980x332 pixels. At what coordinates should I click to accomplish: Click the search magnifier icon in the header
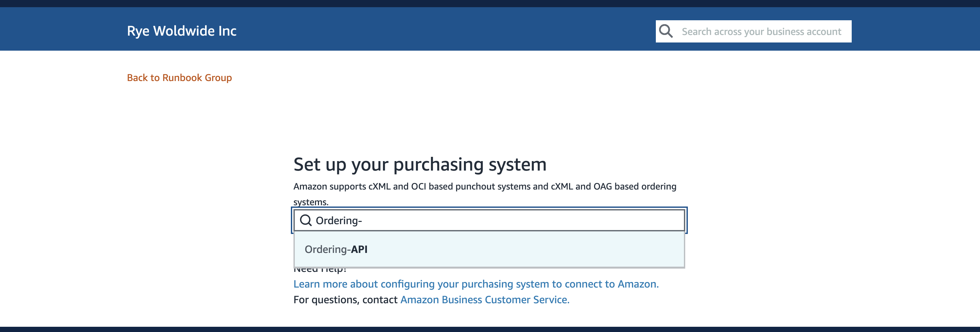(666, 31)
